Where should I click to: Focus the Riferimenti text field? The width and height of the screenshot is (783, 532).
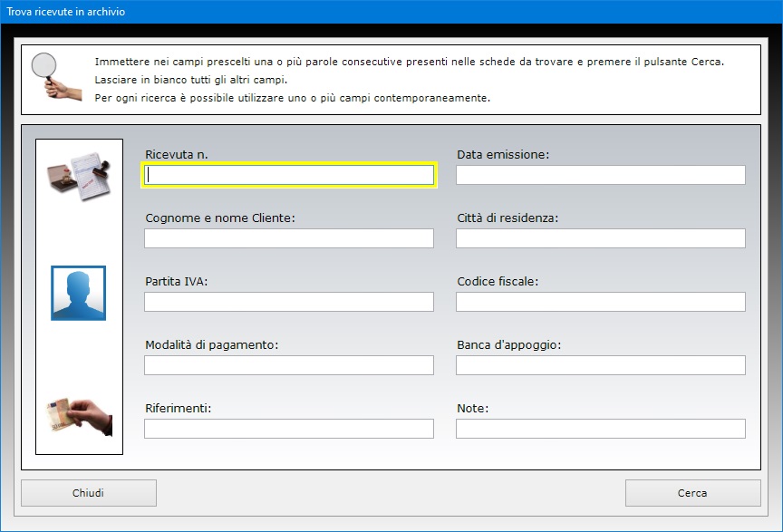click(x=289, y=429)
